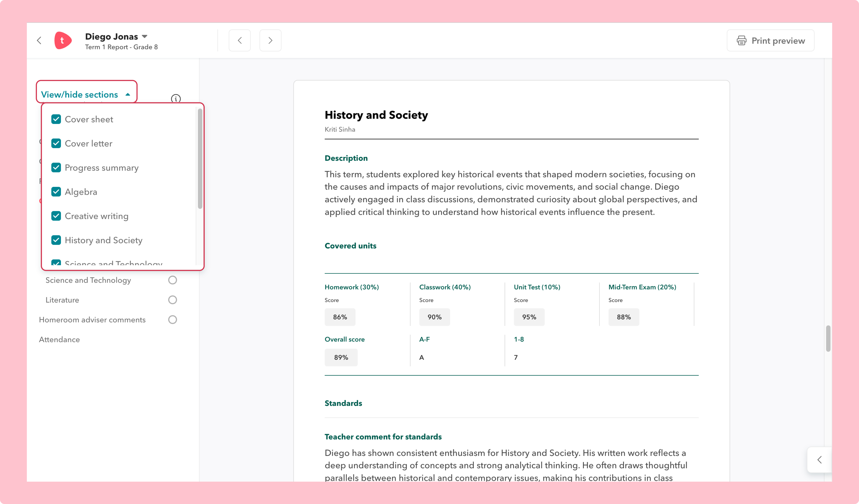Click the Homework score 86%

pyautogui.click(x=340, y=317)
